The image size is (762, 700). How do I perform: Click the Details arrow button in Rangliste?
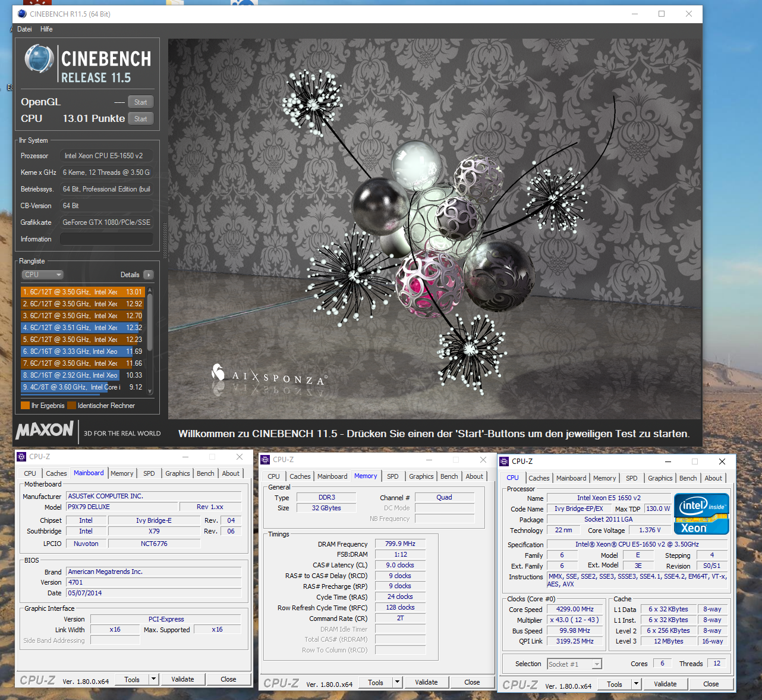tap(148, 275)
